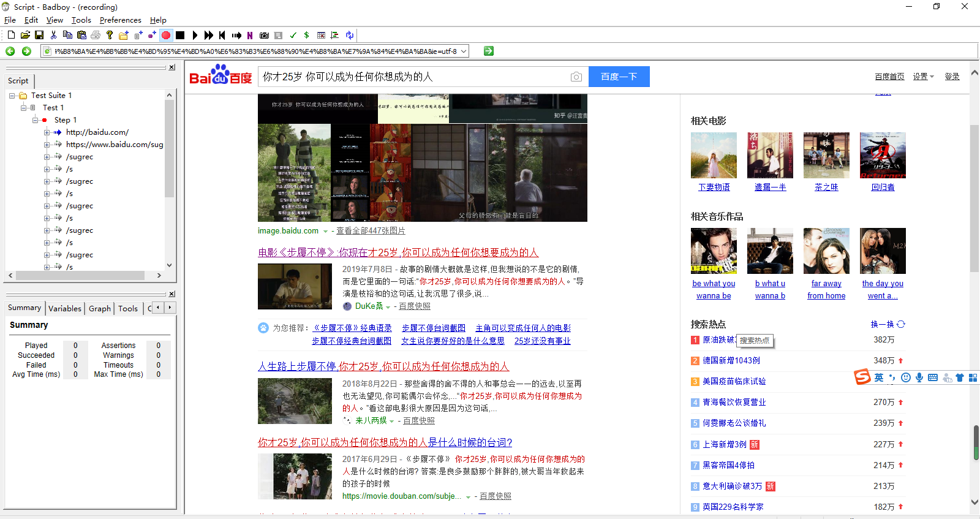Open the Tools menu
Image resolution: width=980 pixels, height=519 pixels.
pyautogui.click(x=81, y=20)
